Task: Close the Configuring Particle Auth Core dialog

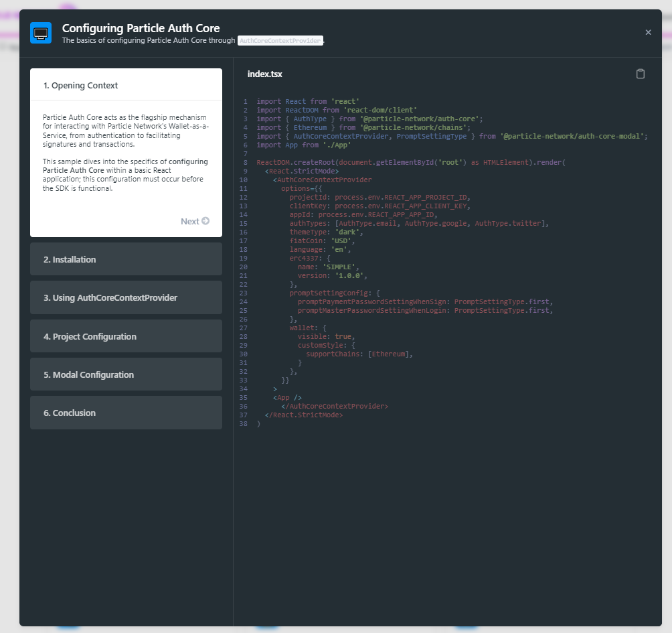Action: (648, 32)
